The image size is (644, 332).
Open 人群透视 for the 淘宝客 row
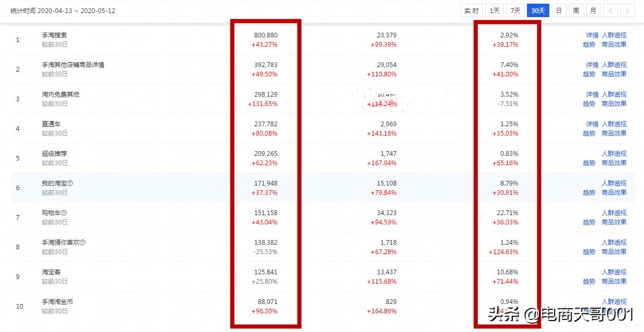614,272
